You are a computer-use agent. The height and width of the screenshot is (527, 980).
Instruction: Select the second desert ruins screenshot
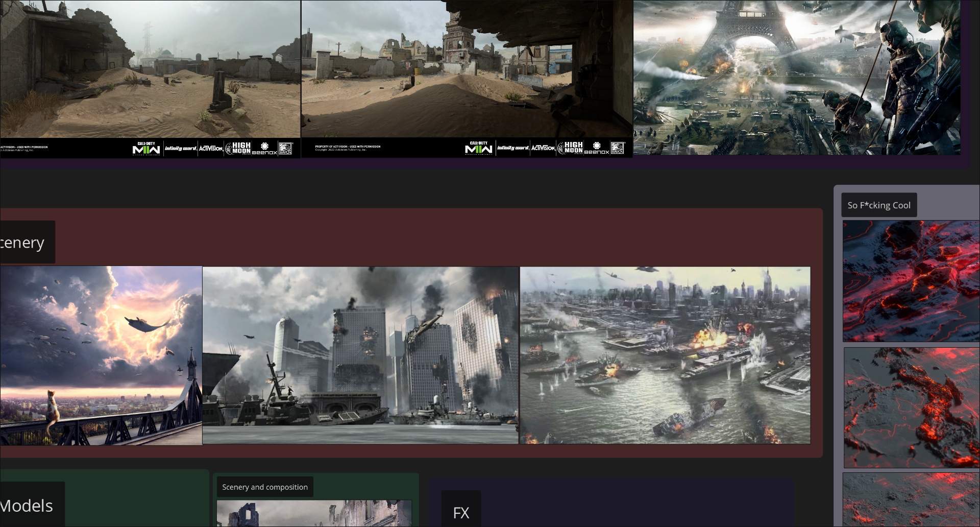coord(467,79)
